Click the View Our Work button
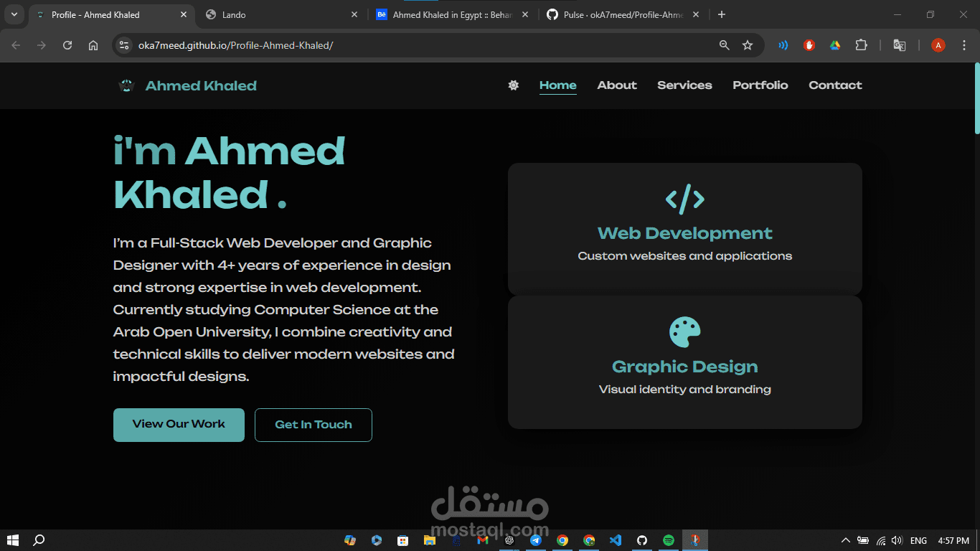This screenshot has height=551, width=980. click(x=179, y=425)
